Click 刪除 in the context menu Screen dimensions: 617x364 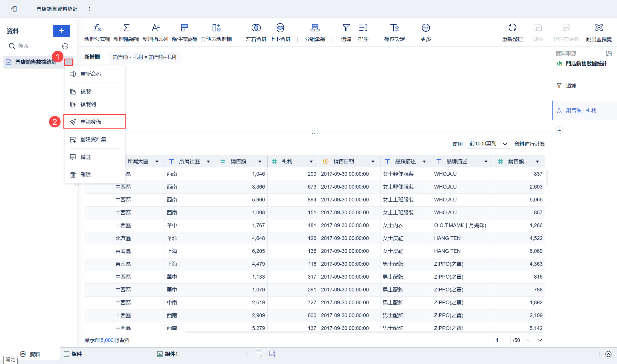(x=85, y=175)
